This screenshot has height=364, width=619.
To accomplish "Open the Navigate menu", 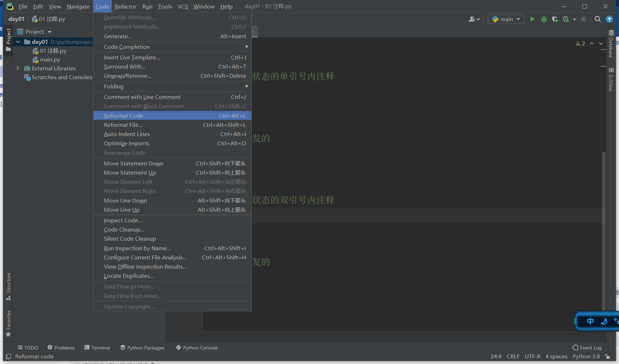I will [78, 6].
